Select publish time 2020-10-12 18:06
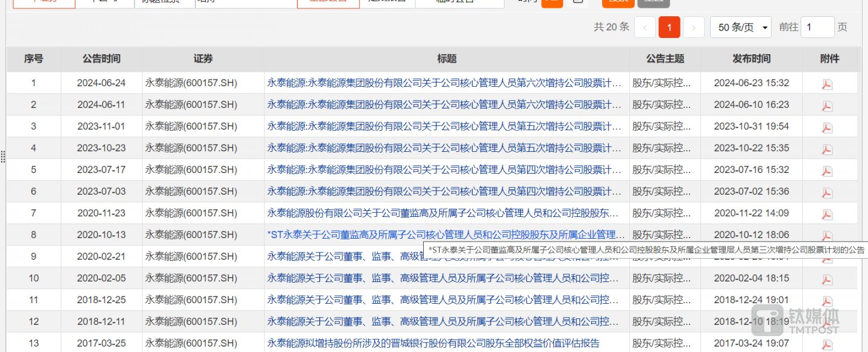The width and height of the screenshot is (868, 352). pos(751,235)
